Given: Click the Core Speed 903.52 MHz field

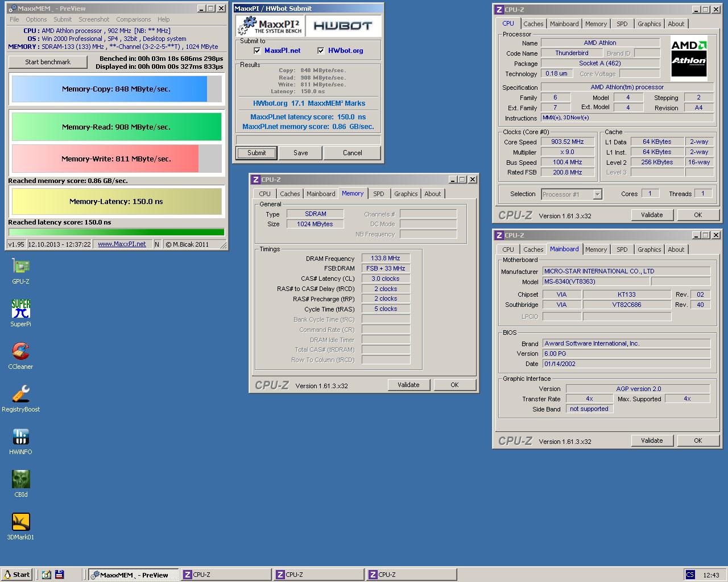Looking at the screenshot, I should 568,142.
